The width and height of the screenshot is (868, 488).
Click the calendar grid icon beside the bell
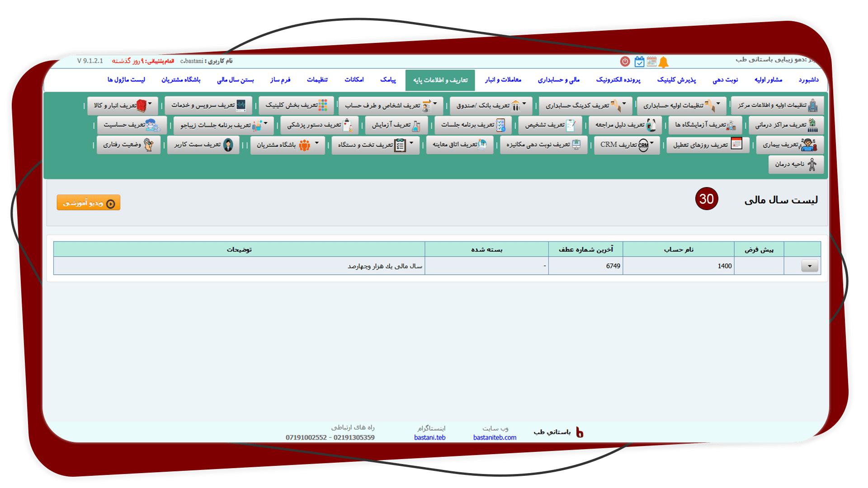point(651,61)
